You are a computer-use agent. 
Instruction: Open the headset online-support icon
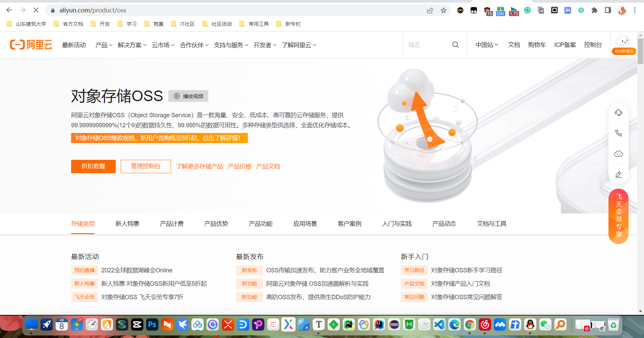click(619, 113)
